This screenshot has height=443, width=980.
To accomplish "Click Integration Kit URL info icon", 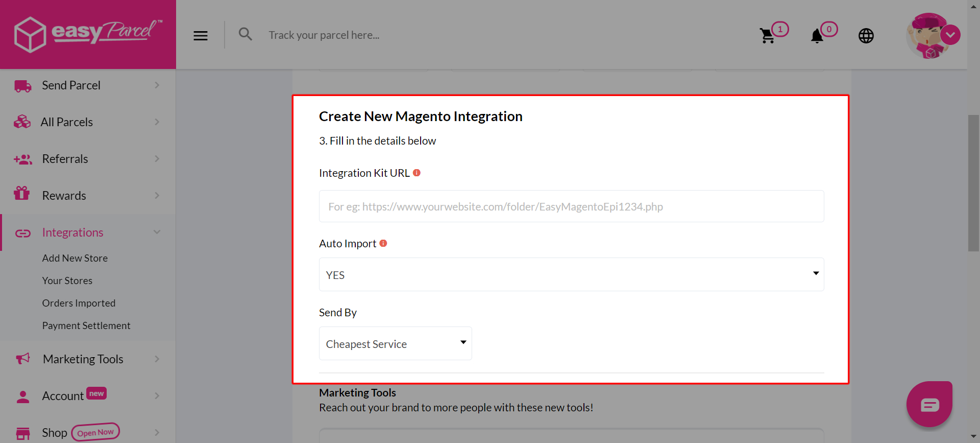I will (x=416, y=173).
